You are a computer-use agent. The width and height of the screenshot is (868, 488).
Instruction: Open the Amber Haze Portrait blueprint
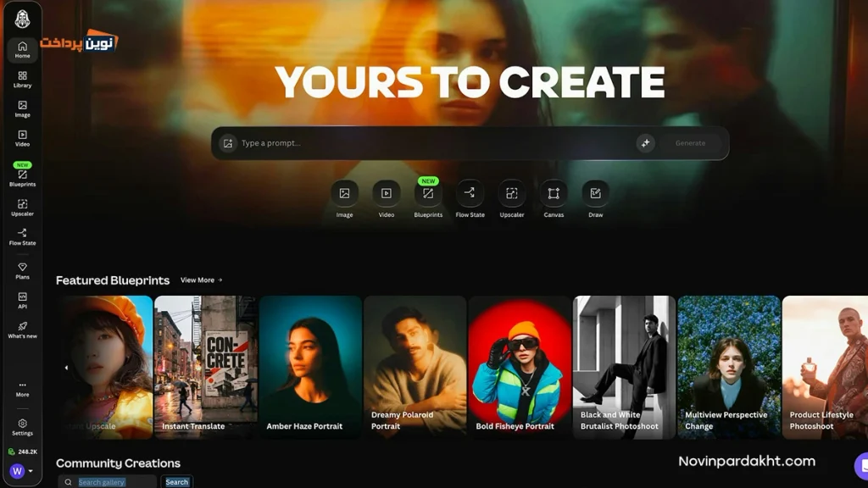pyautogui.click(x=310, y=368)
